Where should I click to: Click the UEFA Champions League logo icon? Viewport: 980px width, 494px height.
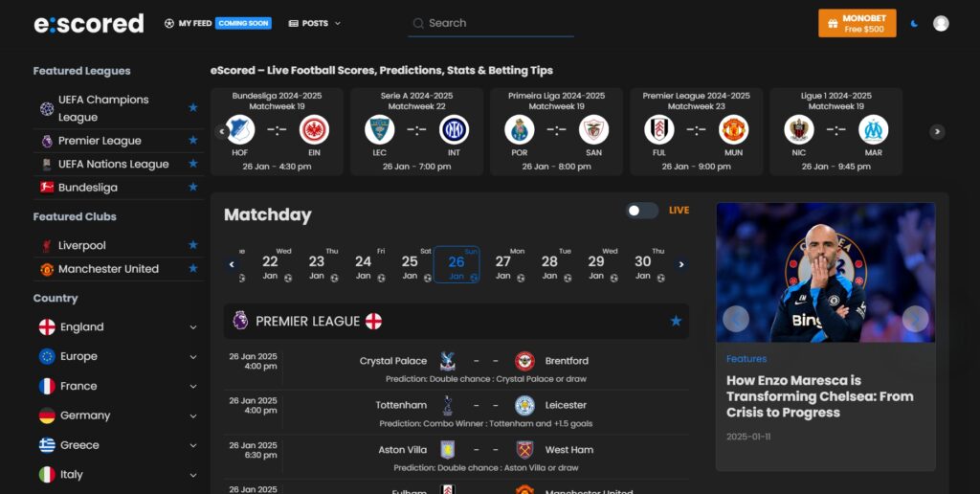pos(47,109)
